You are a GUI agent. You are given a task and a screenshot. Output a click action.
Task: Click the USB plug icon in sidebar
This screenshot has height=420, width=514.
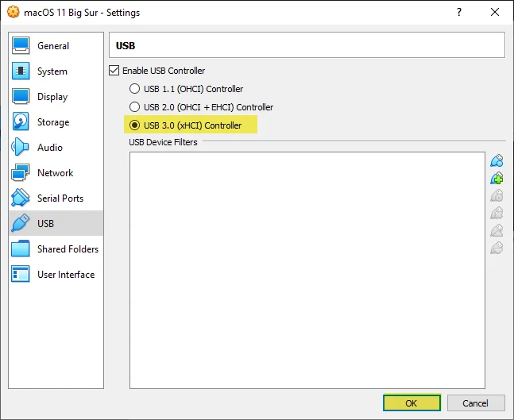[21, 223]
